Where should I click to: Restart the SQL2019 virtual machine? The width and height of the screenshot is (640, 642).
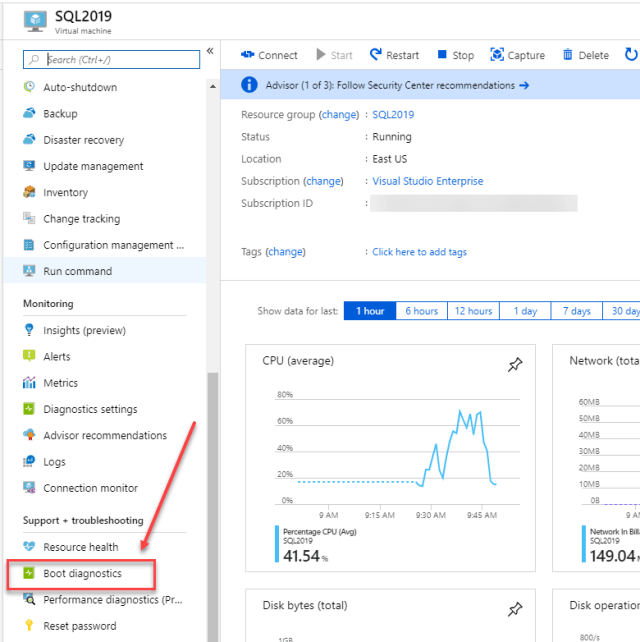pyautogui.click(x=394, y=55)
